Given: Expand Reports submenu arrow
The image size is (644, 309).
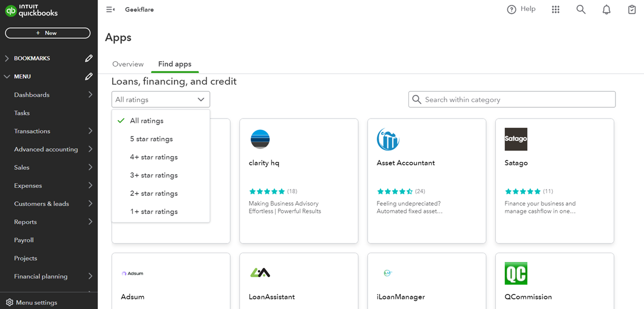Looking at the screenshot, I should [x=90, y=222].
